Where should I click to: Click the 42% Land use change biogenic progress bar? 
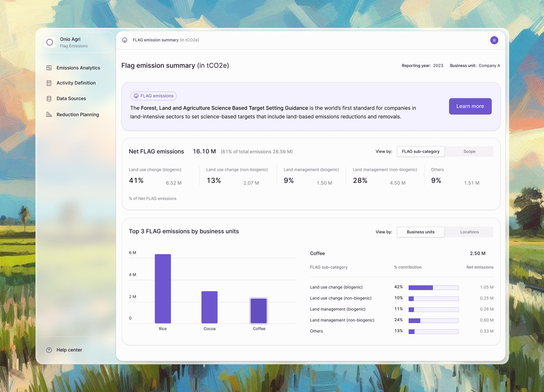click(x=434, y=288)
